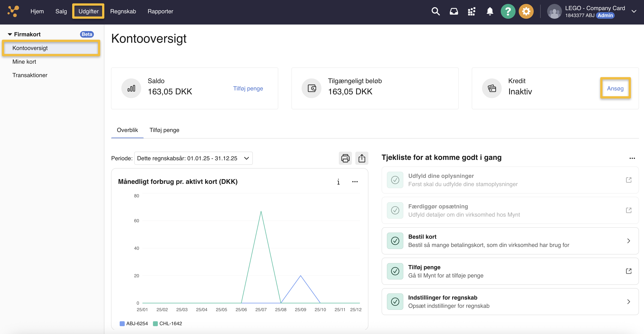Print the chart with printer icon
The width and height of the screenshot is (644, 334).
(345, 158)
